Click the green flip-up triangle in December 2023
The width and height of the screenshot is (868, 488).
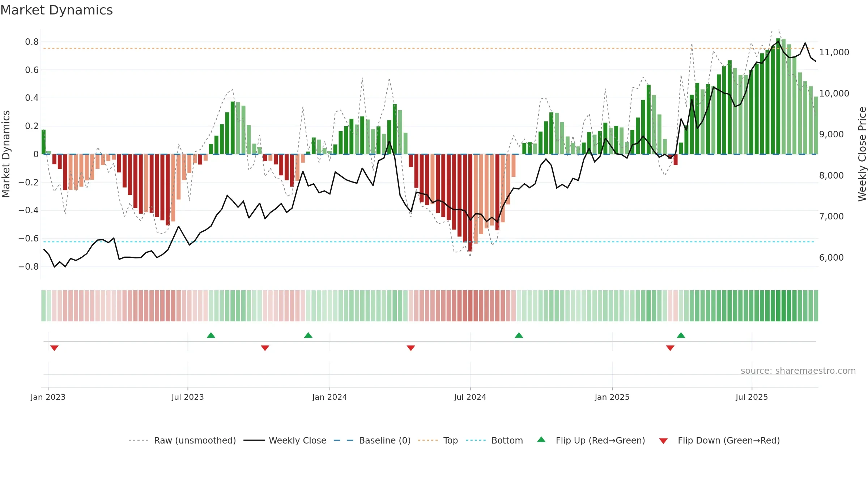(308, 335)
